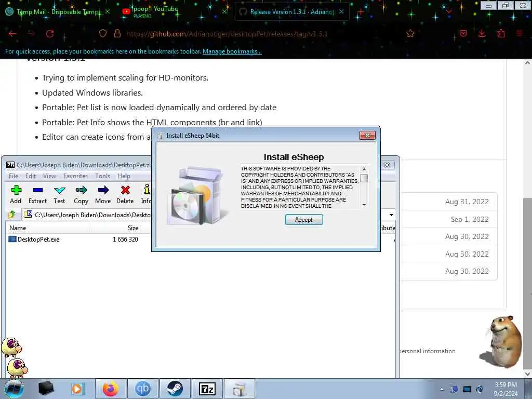Select DesktopPet.exe in 7-Zip list
The width and height of the screenshot is (532, 399).
[x=38, y=239]
